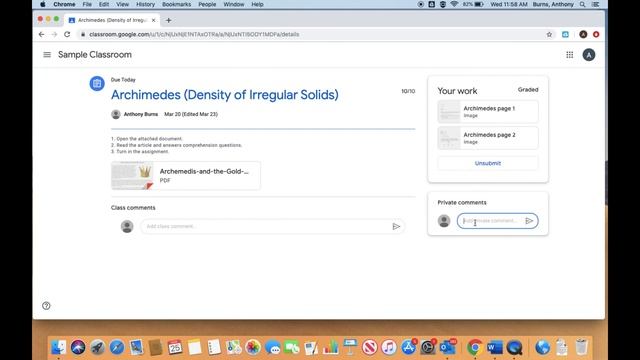Screen dimensions: 640x360
Task: Open Archimedes page 2 image
Action: point(488,138)
